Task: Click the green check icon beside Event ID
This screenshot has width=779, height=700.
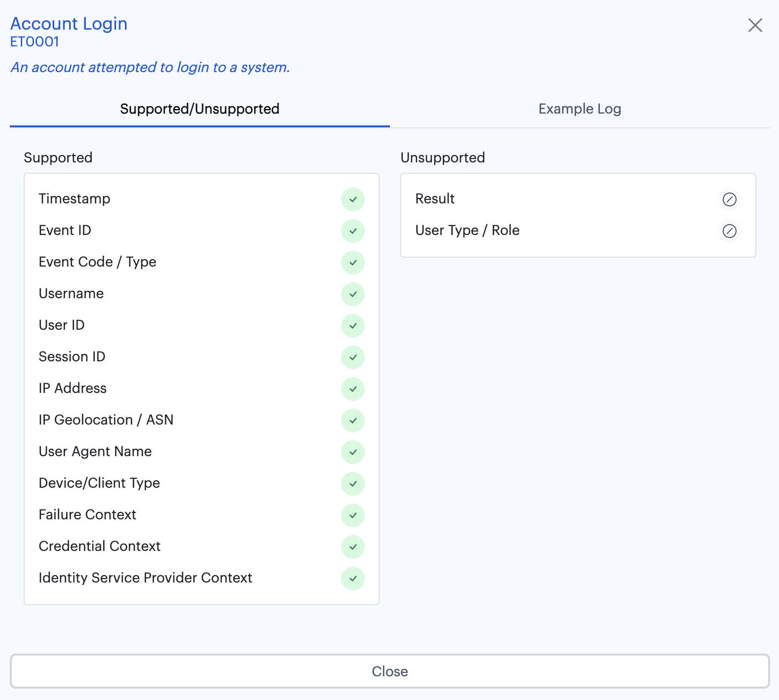Action: click(x=353, y=231)
